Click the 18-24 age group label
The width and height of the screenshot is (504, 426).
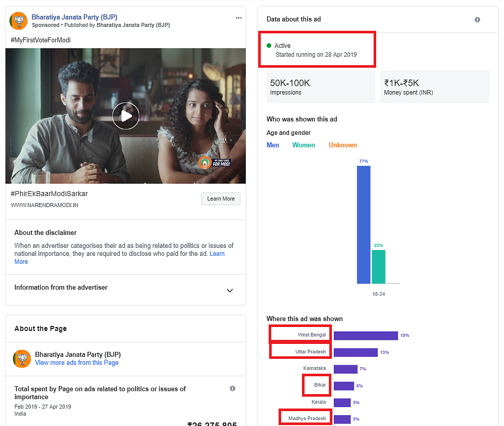379,294
